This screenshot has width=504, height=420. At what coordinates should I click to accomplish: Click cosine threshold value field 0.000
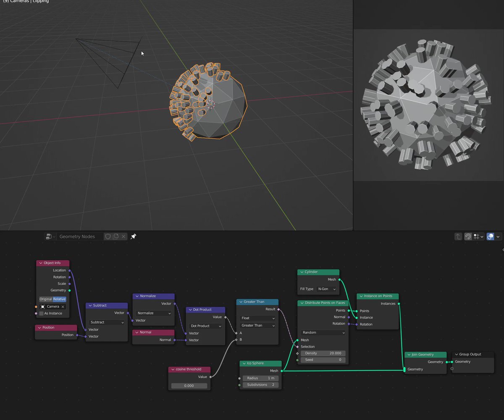point(189,386)
